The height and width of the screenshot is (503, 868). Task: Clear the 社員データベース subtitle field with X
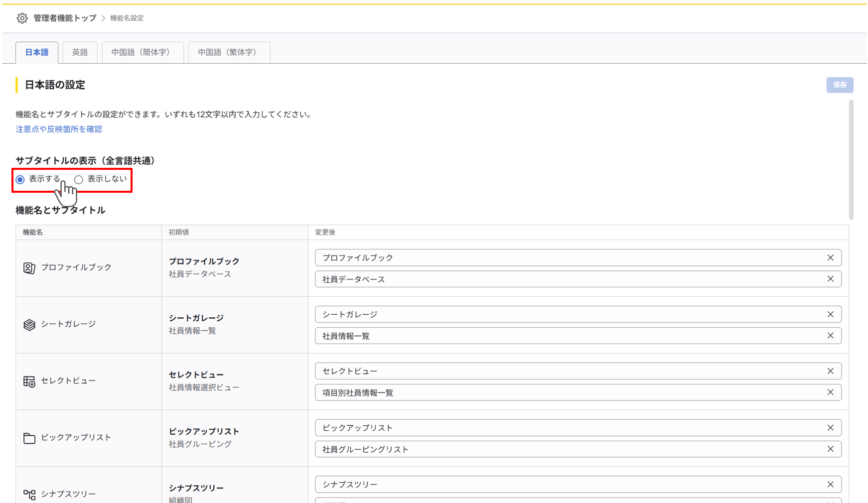pos(830,279)
